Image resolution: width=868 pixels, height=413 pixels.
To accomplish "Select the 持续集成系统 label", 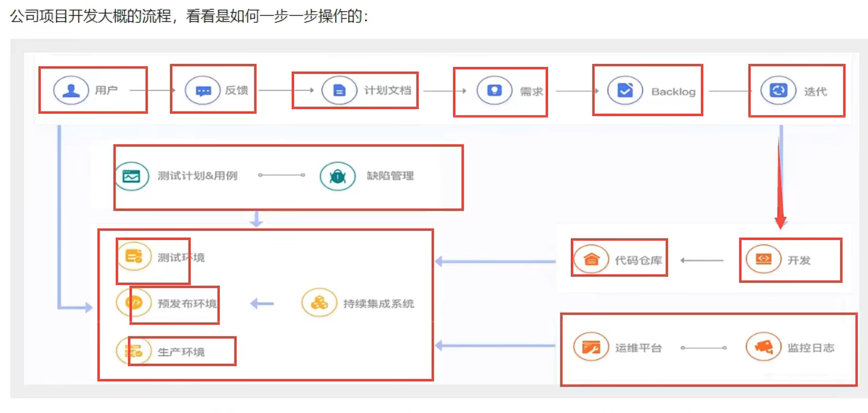I will tap(378, 304).
